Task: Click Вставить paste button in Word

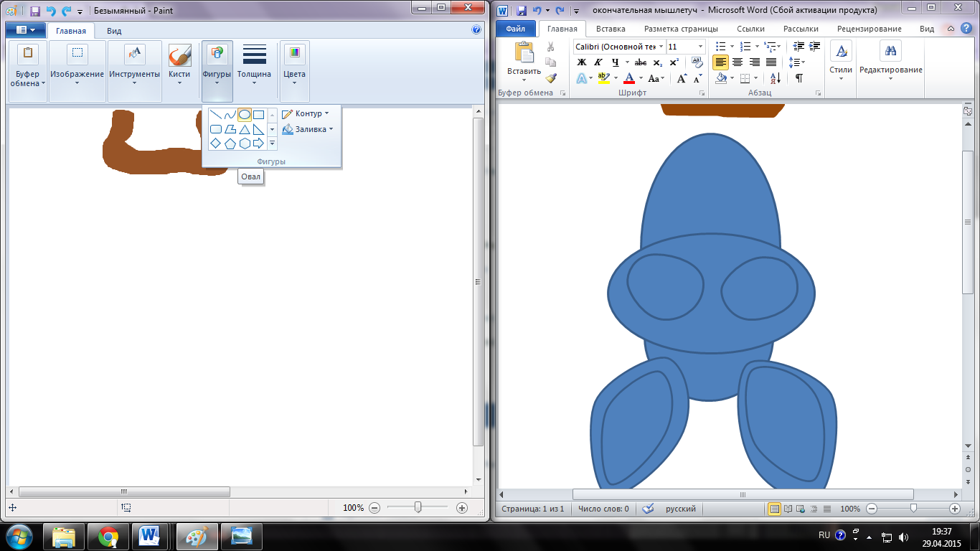Action: coord(524,61)
